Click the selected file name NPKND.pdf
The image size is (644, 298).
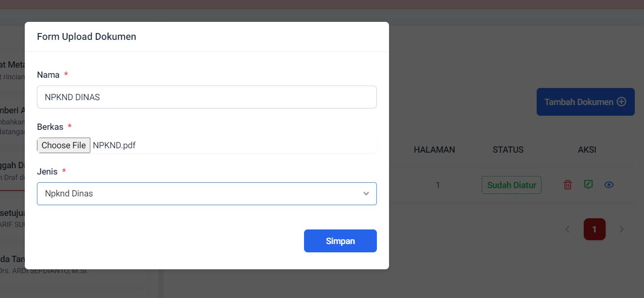pos(114,145)
